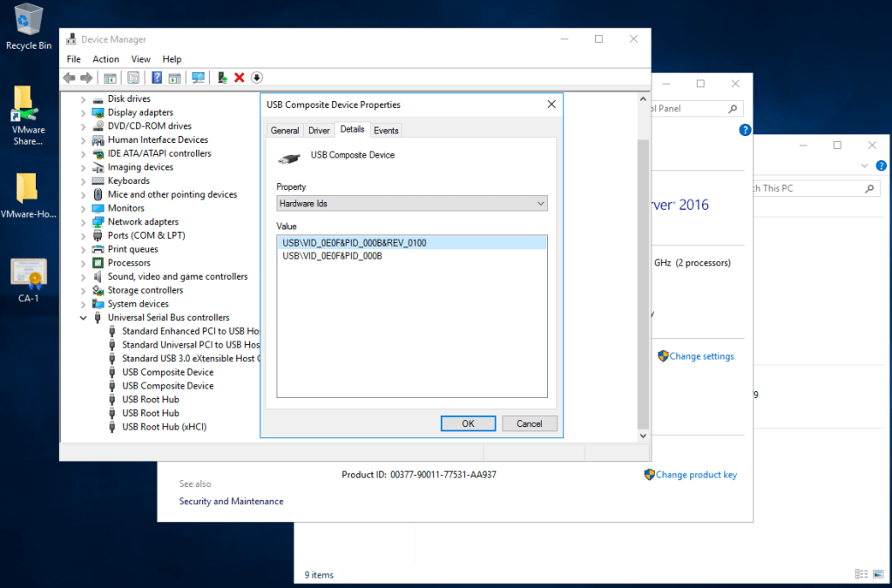Open the Property dropdown showing Hardware Ids
Viewport: 892px width, 588px height.
pyautogui.click(x=411, y=204)
